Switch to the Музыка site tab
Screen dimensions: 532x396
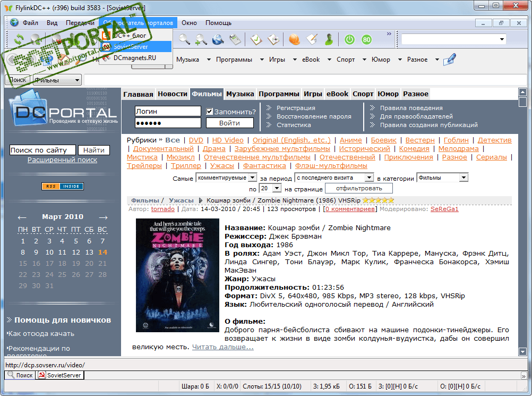pos(240,94)
